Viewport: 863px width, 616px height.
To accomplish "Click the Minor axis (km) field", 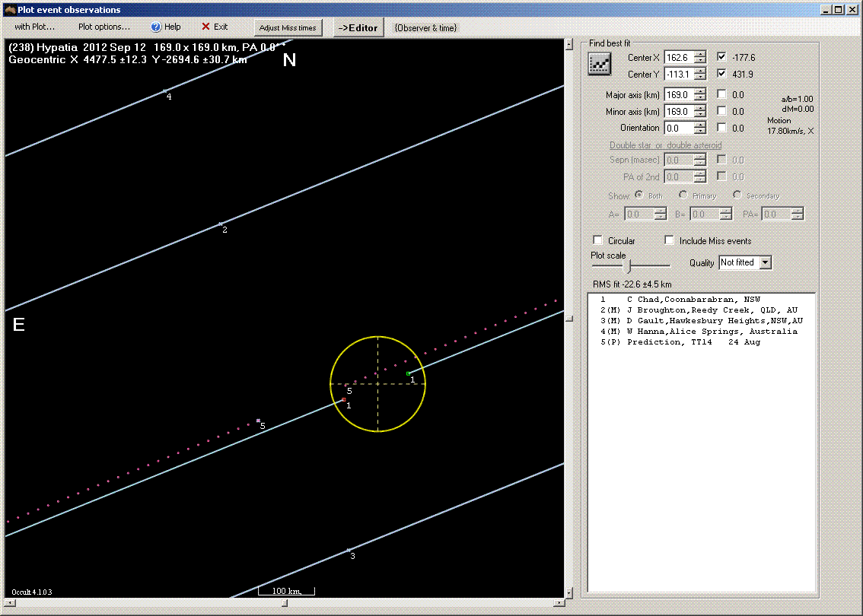I will coord(679,111).
